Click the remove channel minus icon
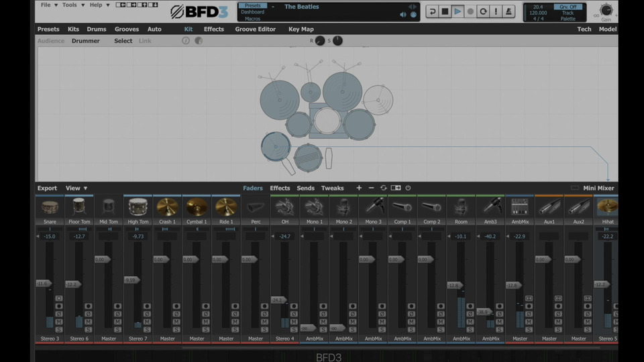Screen dimensions: 644x362 371,188
